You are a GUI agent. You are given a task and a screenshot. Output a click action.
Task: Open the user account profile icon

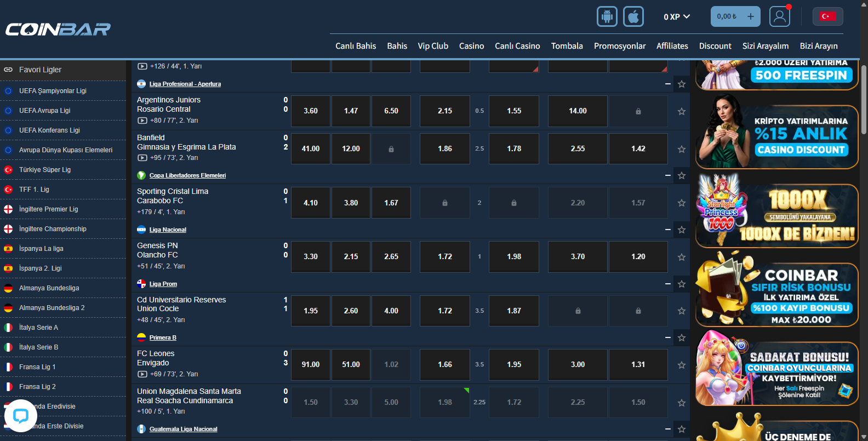(x=780, y=16)
